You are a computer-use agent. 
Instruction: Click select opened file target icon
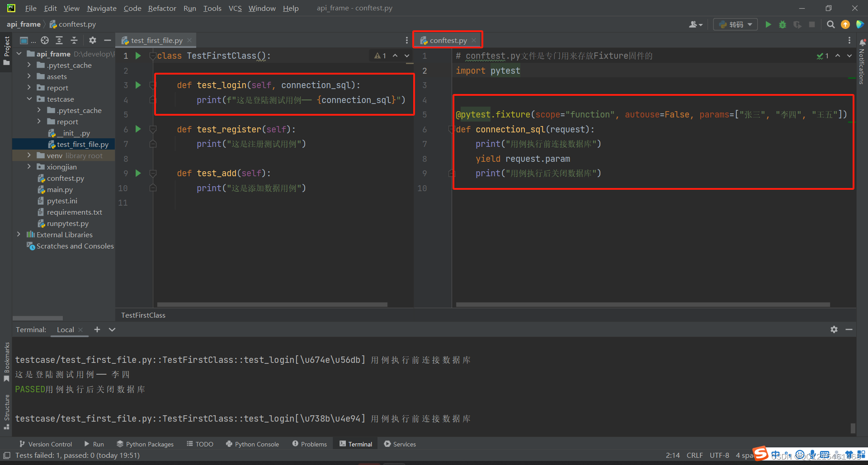45,40
